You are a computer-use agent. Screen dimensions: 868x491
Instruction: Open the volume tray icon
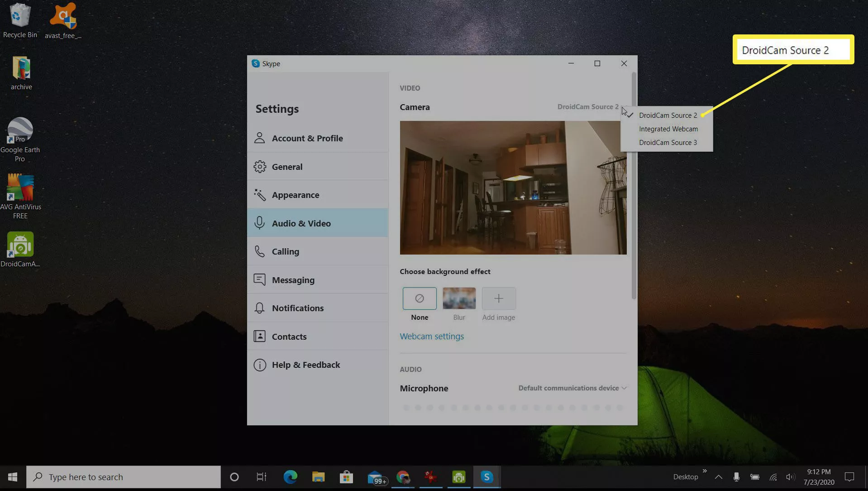click(x=790, y=477)
